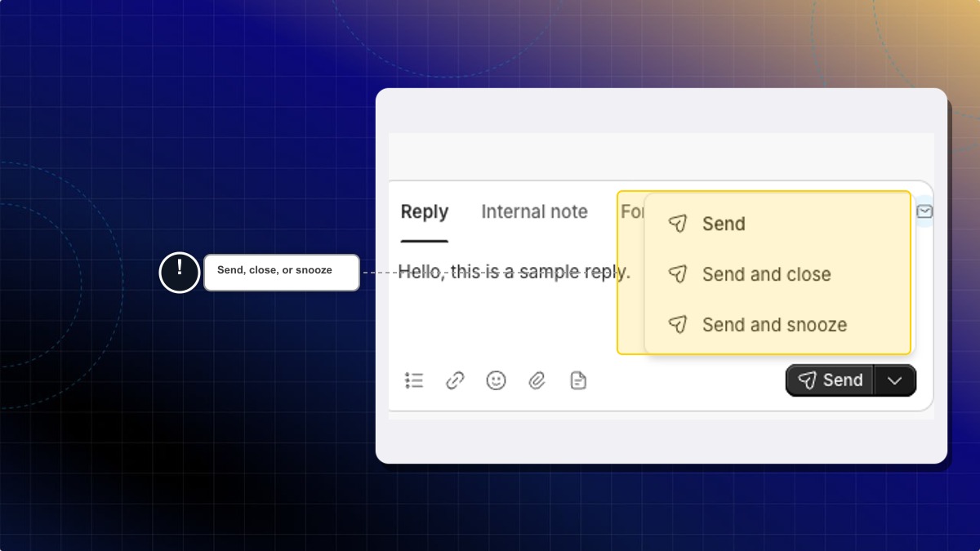Screen dimensions: 980x551
Task: Switch to the Reply tab
Action: (x=424, y=211)
